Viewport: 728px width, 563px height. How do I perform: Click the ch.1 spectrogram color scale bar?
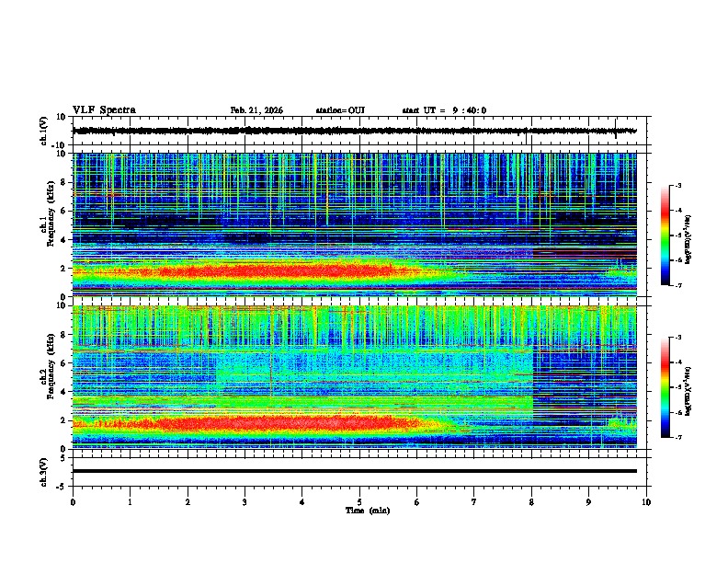(x=665, y=236)
